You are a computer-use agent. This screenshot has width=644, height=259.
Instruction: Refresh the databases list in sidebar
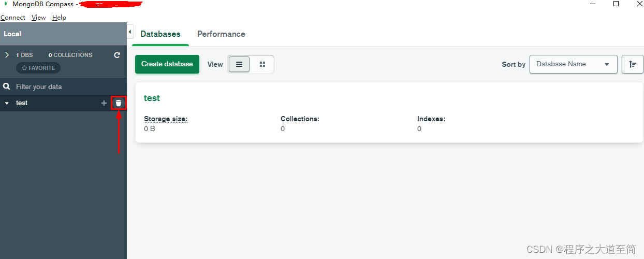click(x=117, y=55)
